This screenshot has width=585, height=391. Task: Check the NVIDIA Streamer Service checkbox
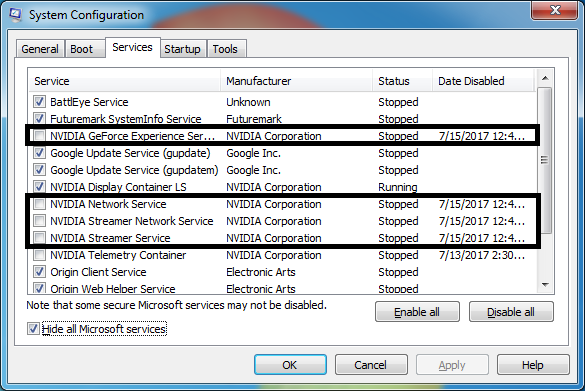tap(39, 238)
